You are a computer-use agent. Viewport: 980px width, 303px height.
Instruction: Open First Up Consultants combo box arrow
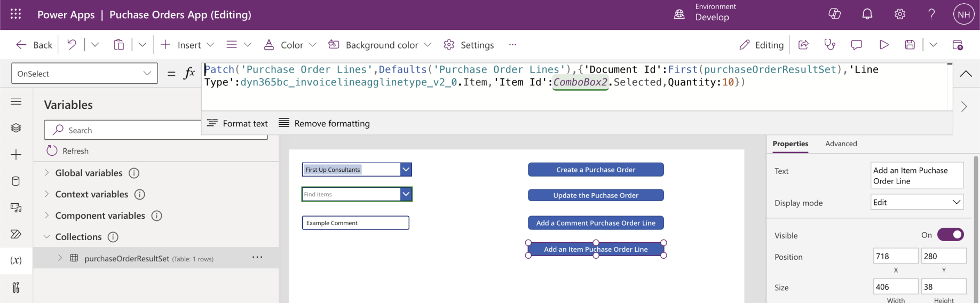pyautogui.click(x=406, y=170)
